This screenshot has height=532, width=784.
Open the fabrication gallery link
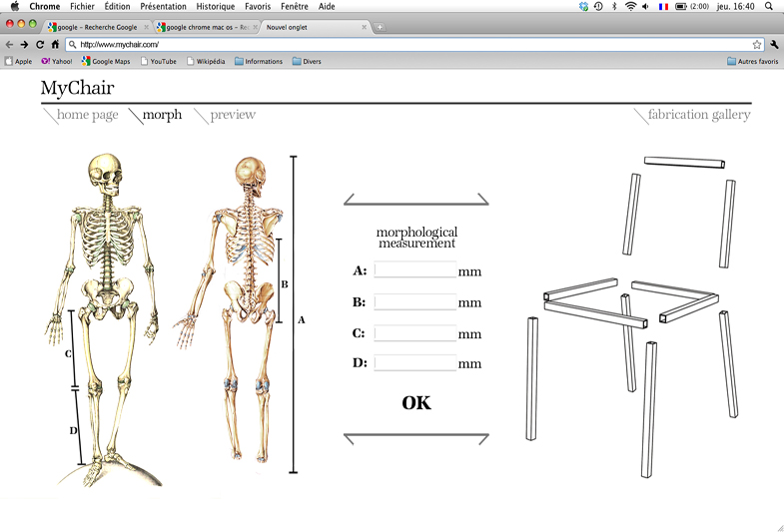point(699,115)
